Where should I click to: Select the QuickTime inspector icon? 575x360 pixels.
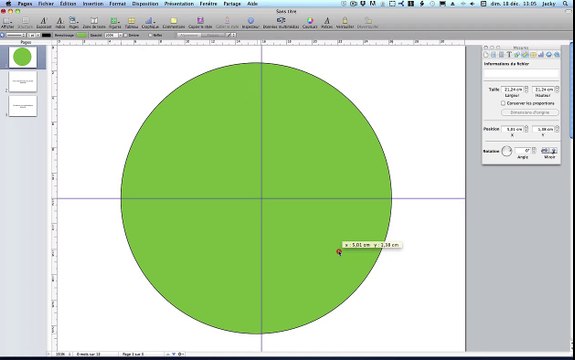click(557, 55)
